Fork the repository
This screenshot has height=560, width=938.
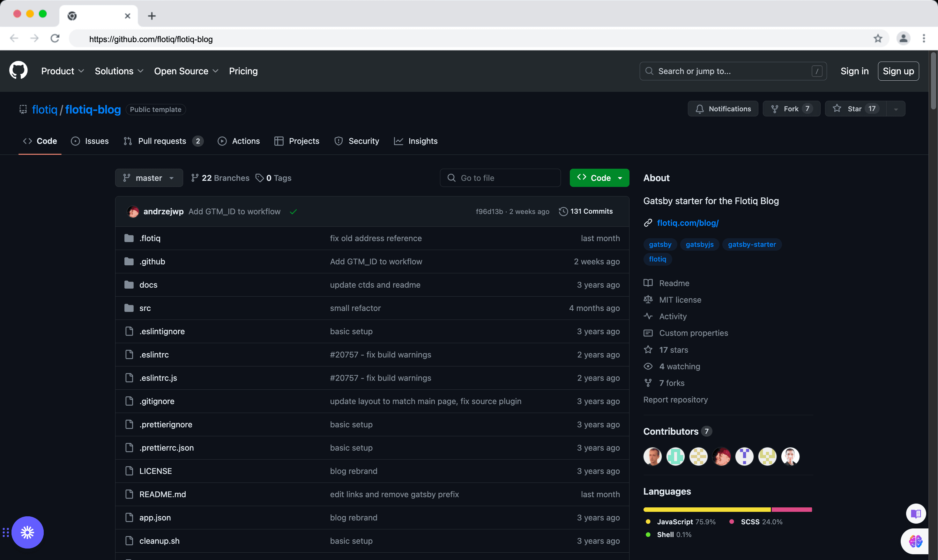[x=791, y=109]
